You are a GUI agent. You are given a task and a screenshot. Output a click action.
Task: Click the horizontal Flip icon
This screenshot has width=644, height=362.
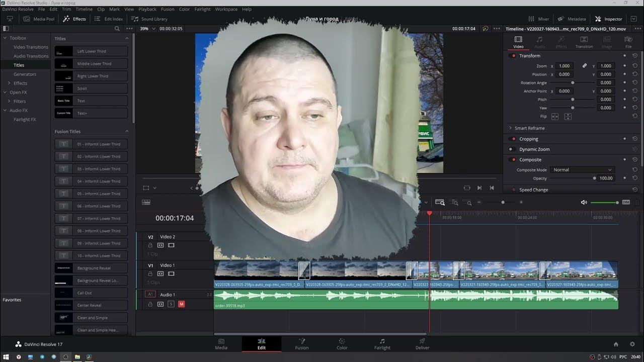tap(555, 117)
